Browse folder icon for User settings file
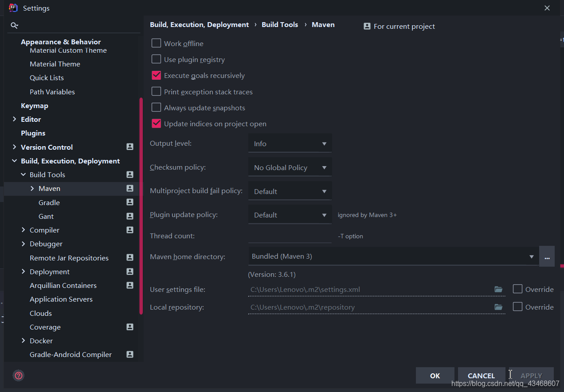564x392 pixels. click(498, 289)
